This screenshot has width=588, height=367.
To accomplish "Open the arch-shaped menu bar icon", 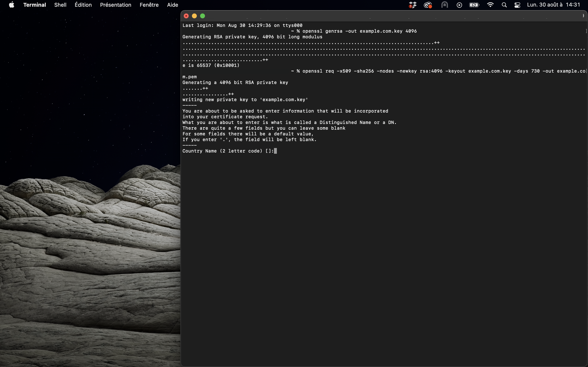I will (444, 5).
